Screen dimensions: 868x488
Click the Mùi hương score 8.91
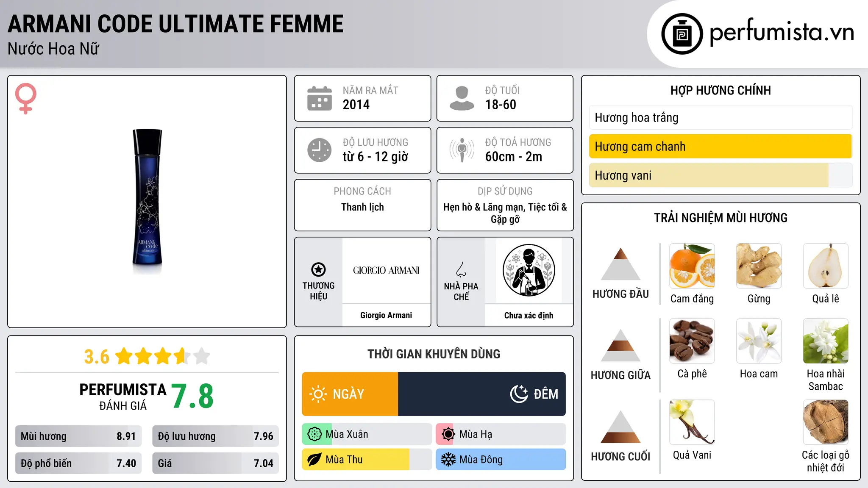[x=126, y=436]
